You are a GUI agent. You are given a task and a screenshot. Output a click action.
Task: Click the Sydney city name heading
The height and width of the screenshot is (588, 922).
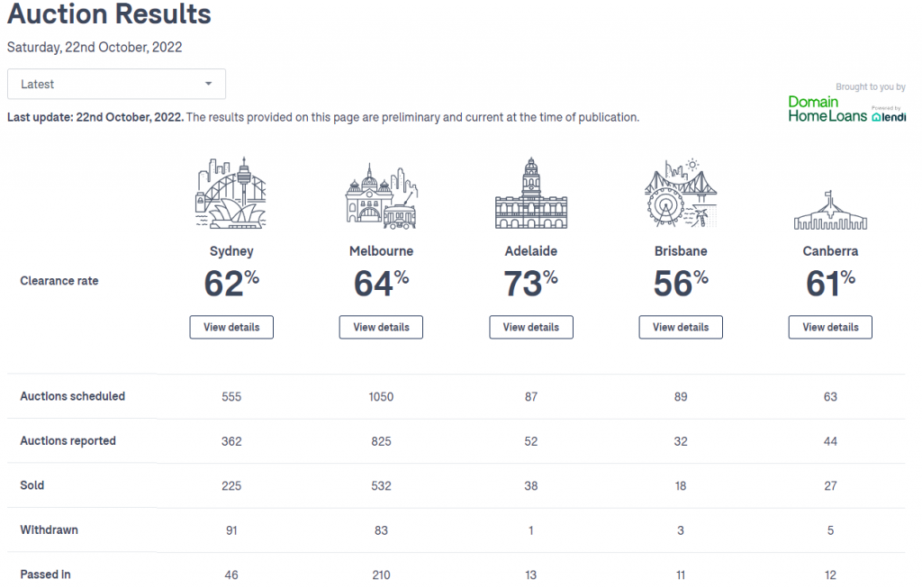(x=231, y=251)
